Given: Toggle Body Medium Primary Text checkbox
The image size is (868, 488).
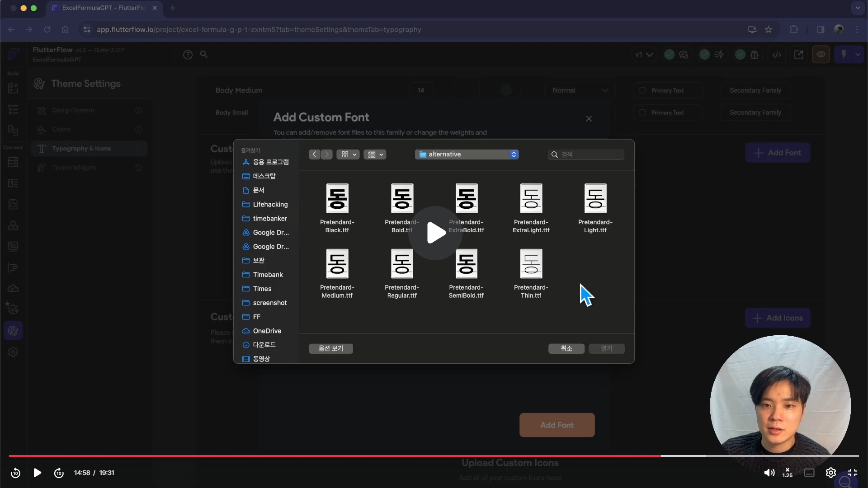Looking at the screenshot, I should point(642,90).
